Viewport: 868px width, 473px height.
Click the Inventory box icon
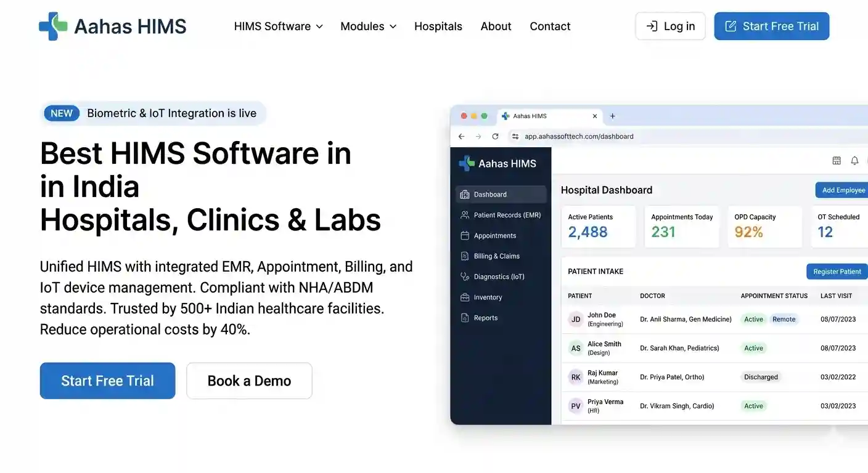[465, 297]
